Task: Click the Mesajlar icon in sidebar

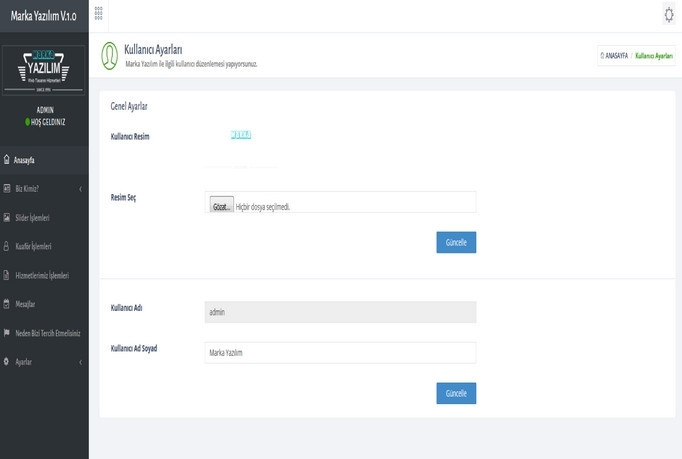Action: (x=7, y=304)
